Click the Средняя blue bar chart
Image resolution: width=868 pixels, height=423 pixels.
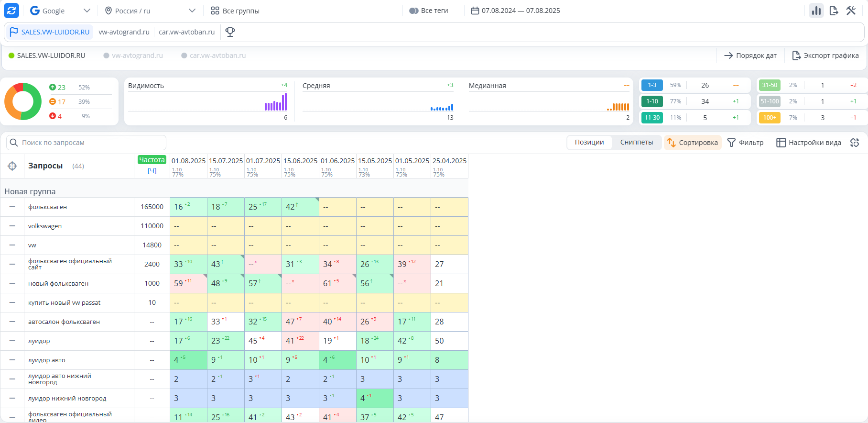click(x=442, y=108)
